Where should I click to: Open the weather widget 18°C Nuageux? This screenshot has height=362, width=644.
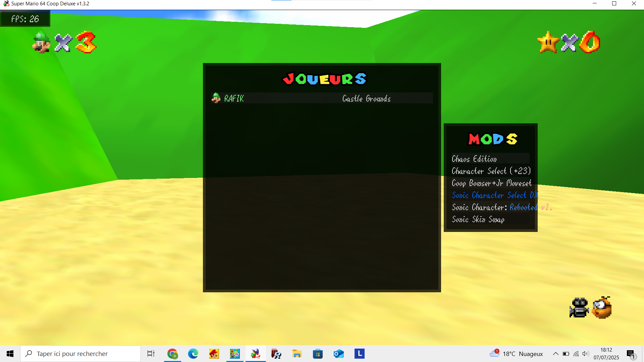[x=516, y=354]
